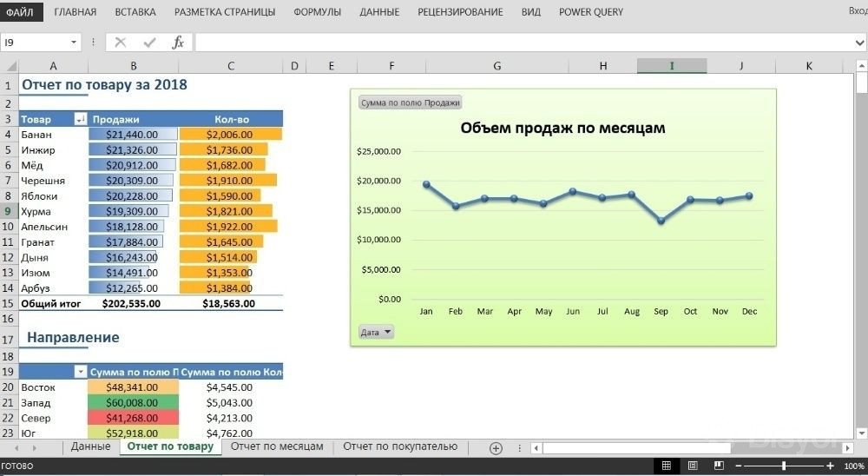
Task: Switch to sheet Отчет по месяцам
Action: tap(277, 446)
